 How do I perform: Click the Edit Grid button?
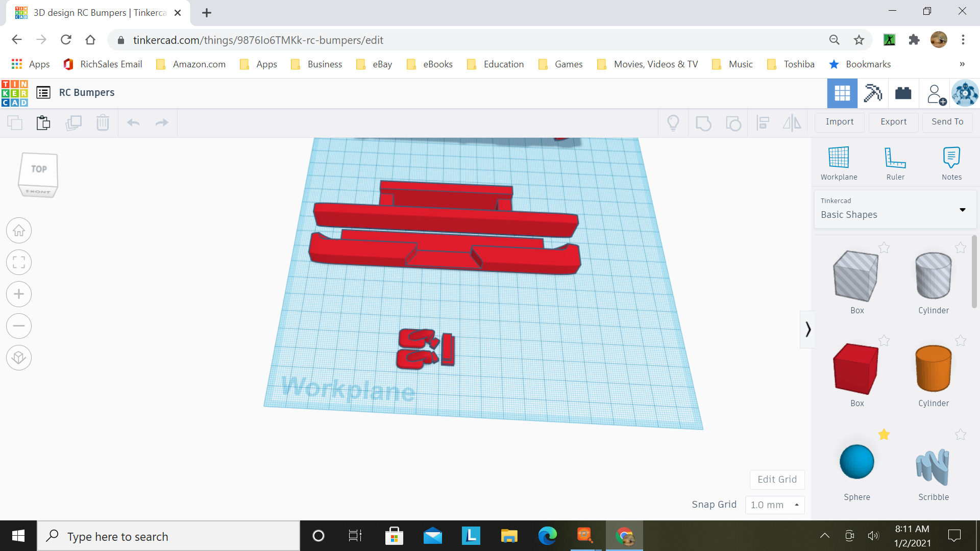pos(777,479)
